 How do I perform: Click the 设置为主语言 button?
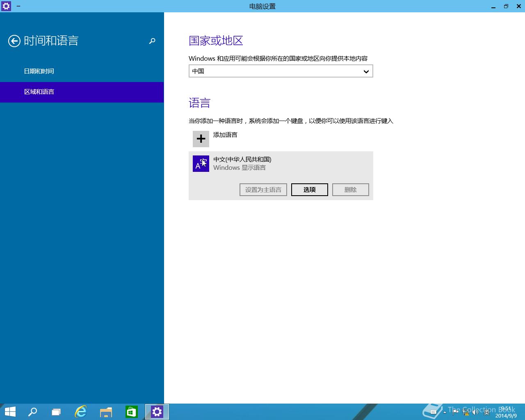pos(263,190)
